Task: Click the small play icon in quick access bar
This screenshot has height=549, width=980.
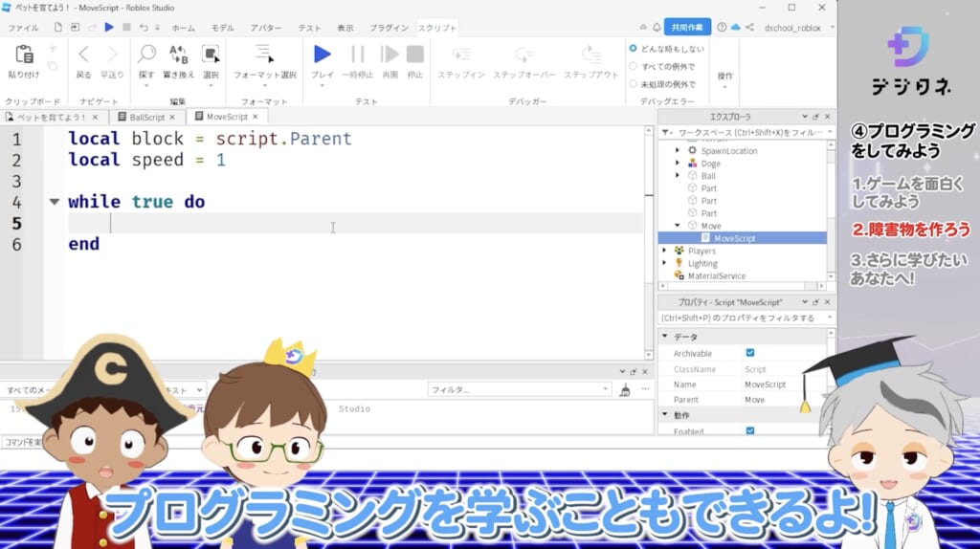Action: (x=109, y=27)
